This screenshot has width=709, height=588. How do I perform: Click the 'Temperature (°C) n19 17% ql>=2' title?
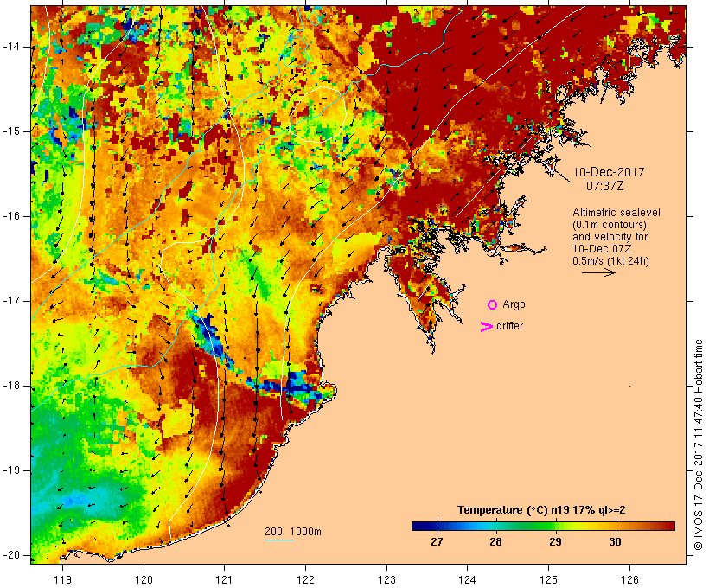[541, 510]
